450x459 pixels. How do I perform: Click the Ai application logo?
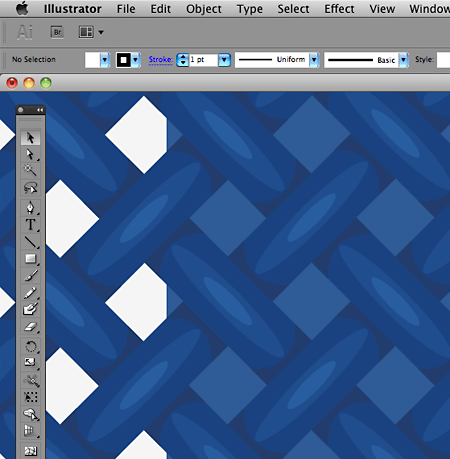pyautogui.click(x=25, y=32)
